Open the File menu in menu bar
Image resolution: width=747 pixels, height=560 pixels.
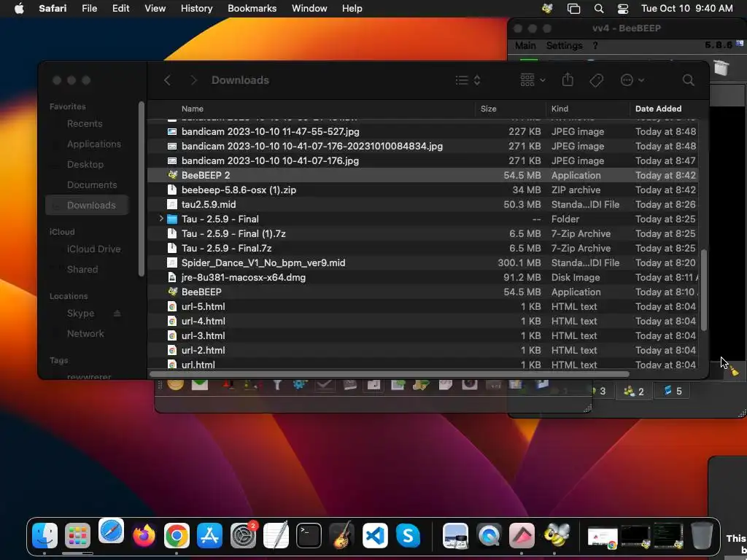pos(89,9)
